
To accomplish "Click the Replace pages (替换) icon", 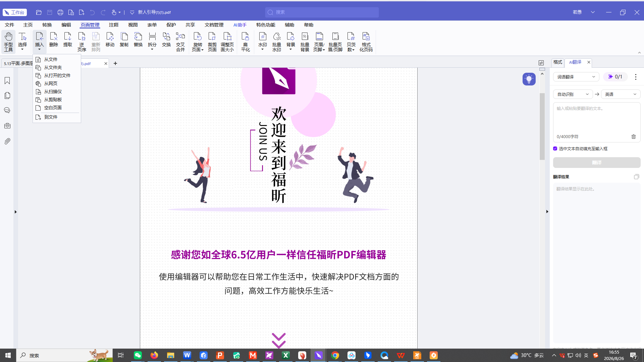I will click(138, 40).
